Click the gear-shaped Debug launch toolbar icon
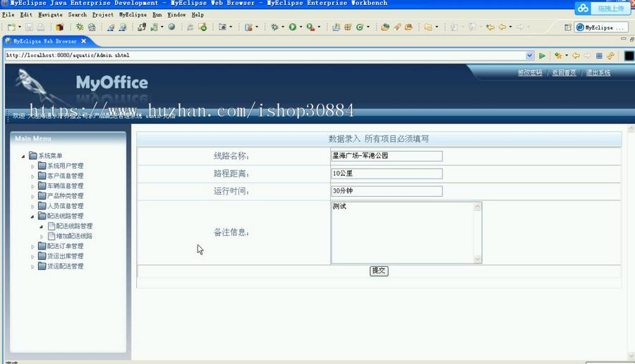 point(274,27)
